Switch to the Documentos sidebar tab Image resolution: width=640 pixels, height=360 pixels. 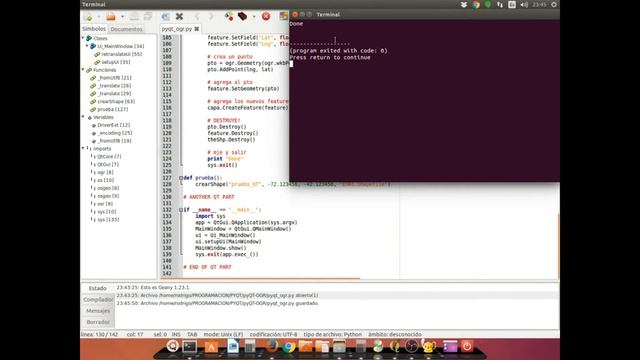pyautogui.click(x=127, y=29)
